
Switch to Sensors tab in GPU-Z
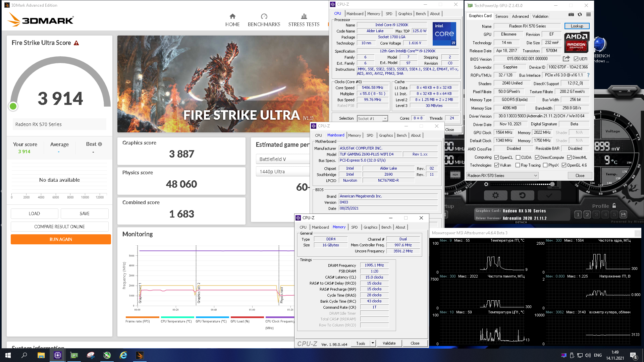(502, 16)
